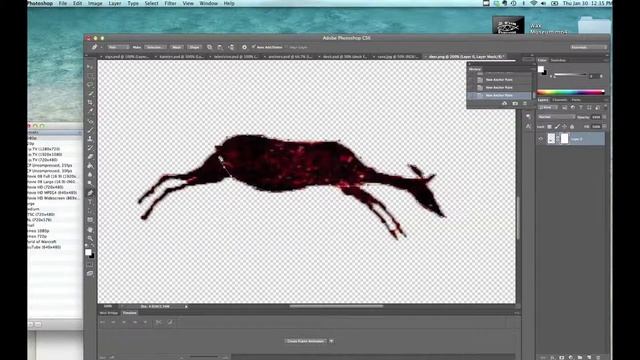Hide Layer 0 using eye icon
This screenshot has width=640, height=360.
coord(541,139)
